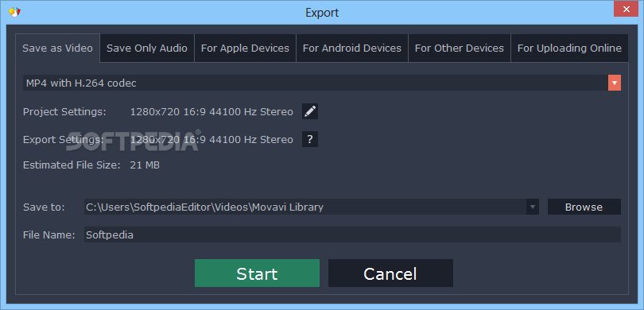Click the Project Settings resolution text
Screen dimensions: 644x310
point(211,112)
